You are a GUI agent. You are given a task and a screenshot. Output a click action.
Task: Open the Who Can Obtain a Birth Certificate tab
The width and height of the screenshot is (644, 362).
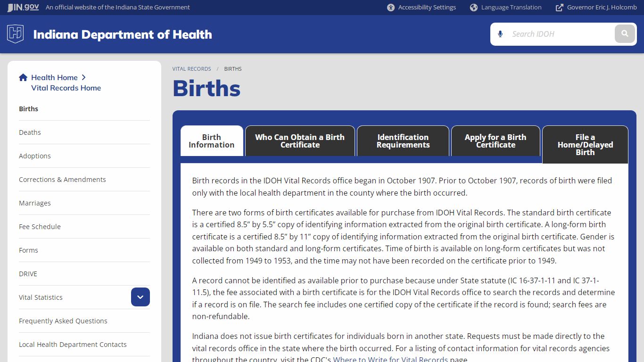[x=300, y=141]
